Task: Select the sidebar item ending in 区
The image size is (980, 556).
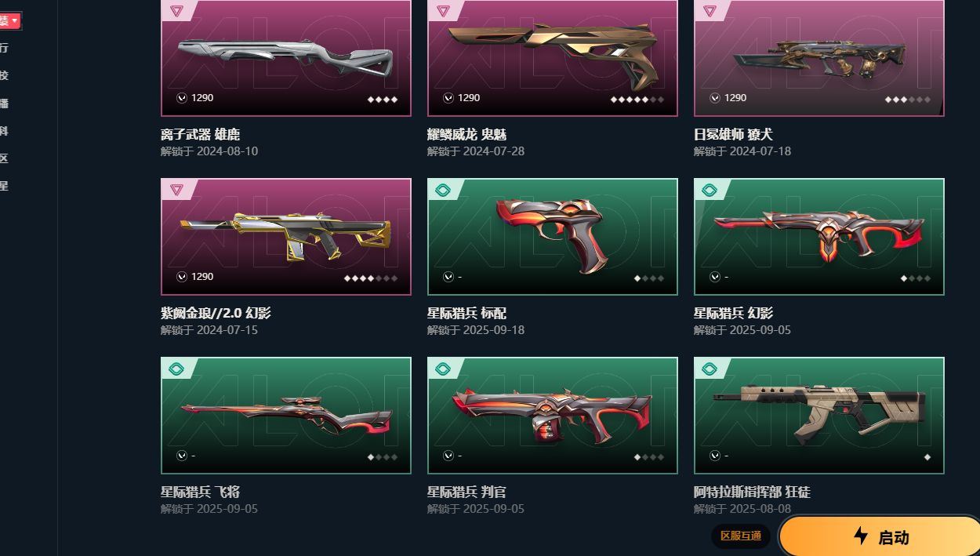Action: click(4, 158)
